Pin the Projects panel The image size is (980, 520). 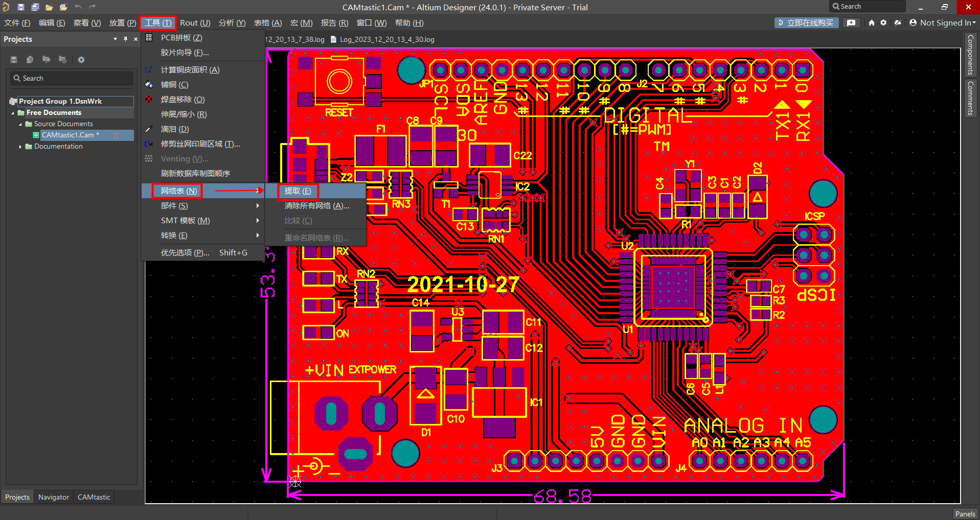125,39
